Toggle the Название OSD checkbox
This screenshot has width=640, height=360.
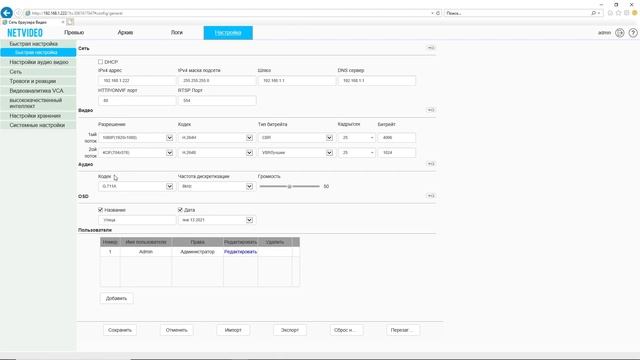(100, 210)
